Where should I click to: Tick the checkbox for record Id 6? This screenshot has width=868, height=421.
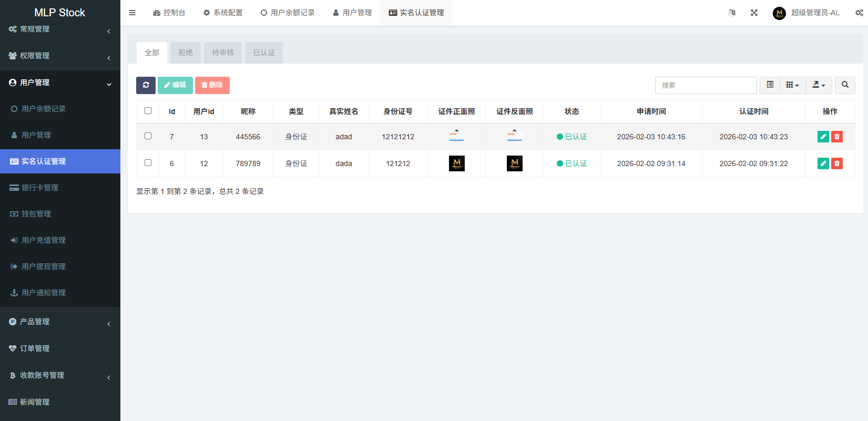tap(148, 163)
